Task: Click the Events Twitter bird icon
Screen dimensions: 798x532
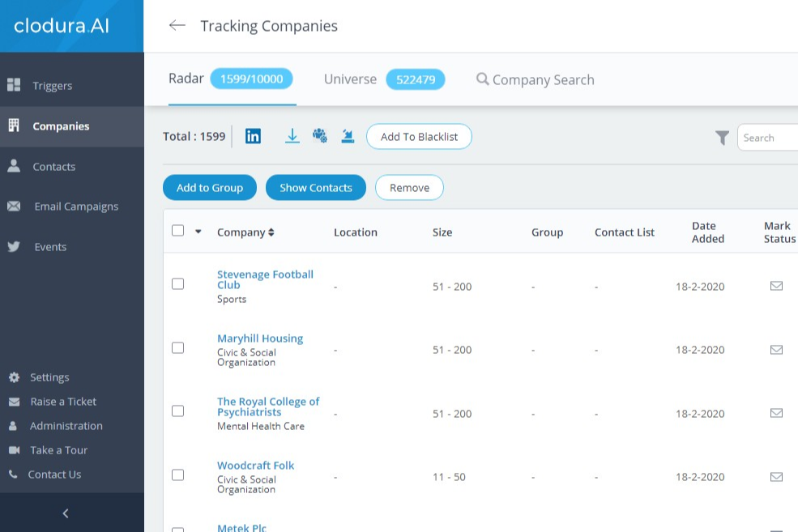Action: (x=14, y=247)
